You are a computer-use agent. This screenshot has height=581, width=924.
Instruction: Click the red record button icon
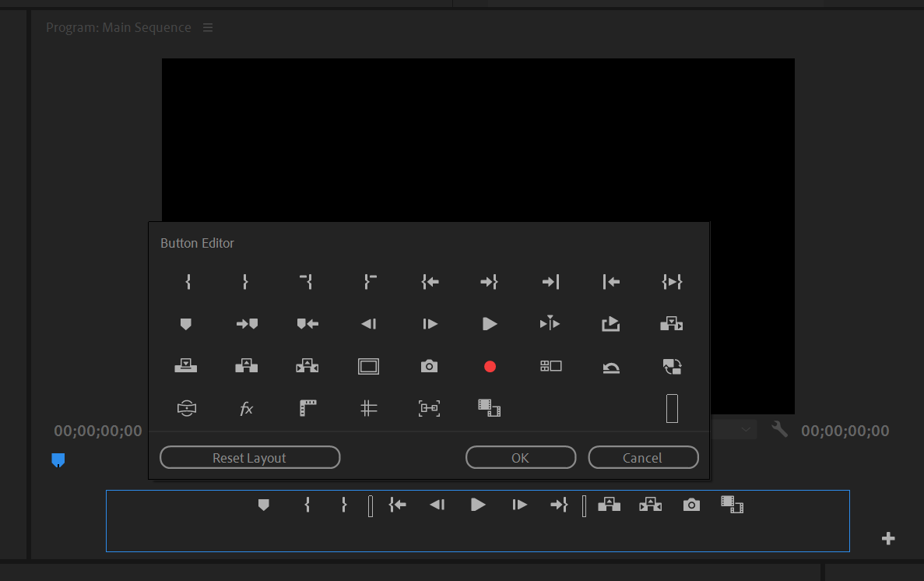490,366
